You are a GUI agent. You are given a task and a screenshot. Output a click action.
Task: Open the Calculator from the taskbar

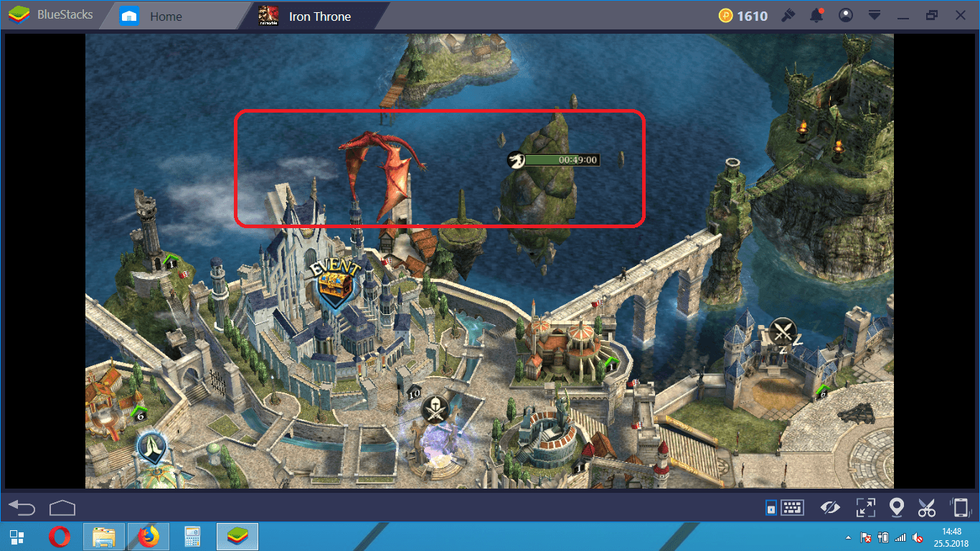tap(192, 537)
